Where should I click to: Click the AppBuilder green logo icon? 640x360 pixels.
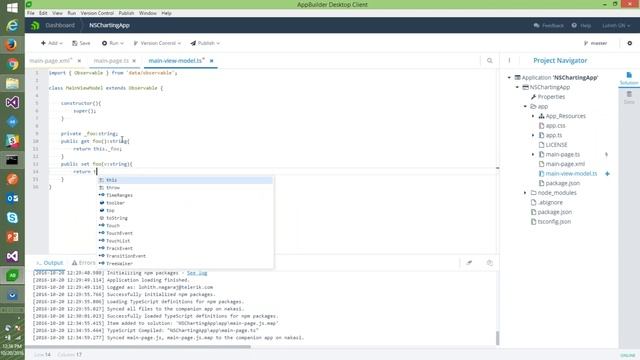click(35, 25)
